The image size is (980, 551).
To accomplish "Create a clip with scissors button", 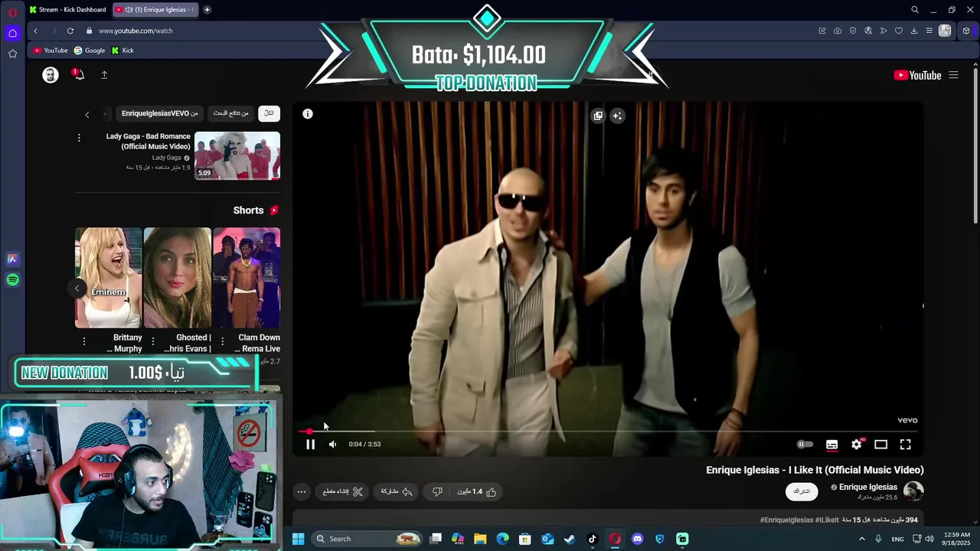I will coord(342,491).
